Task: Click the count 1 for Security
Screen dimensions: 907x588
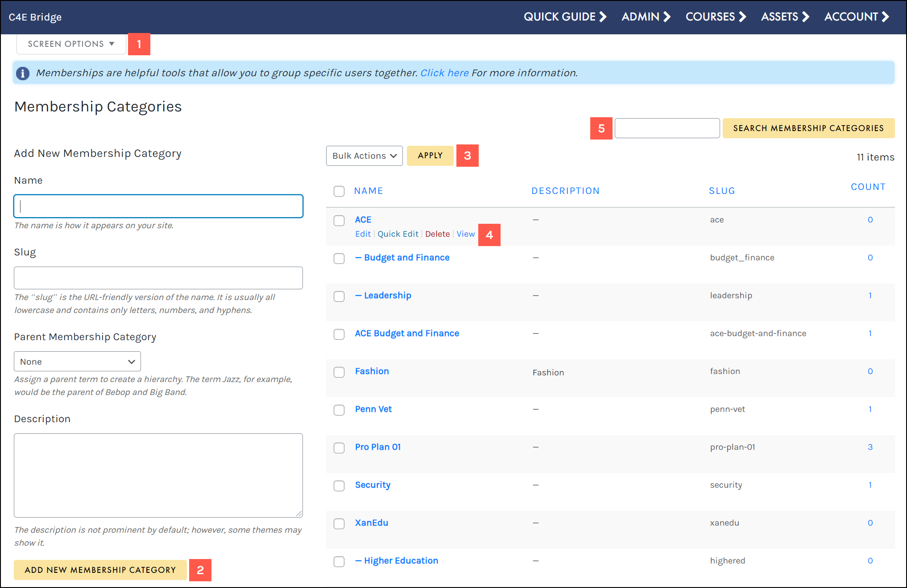Action: [x=870, y=485]
